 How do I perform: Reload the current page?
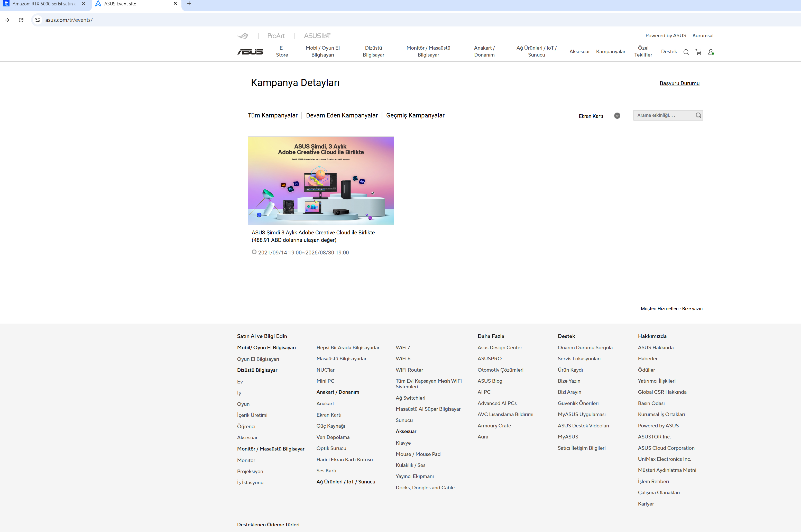(x=21, y=20)
